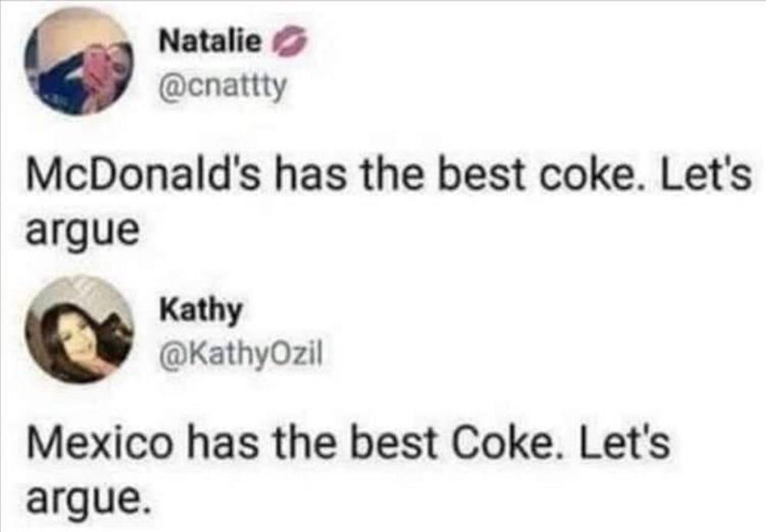Click the word argue. in Kathy's reply

pyautogui.click(x=87, y=499)
